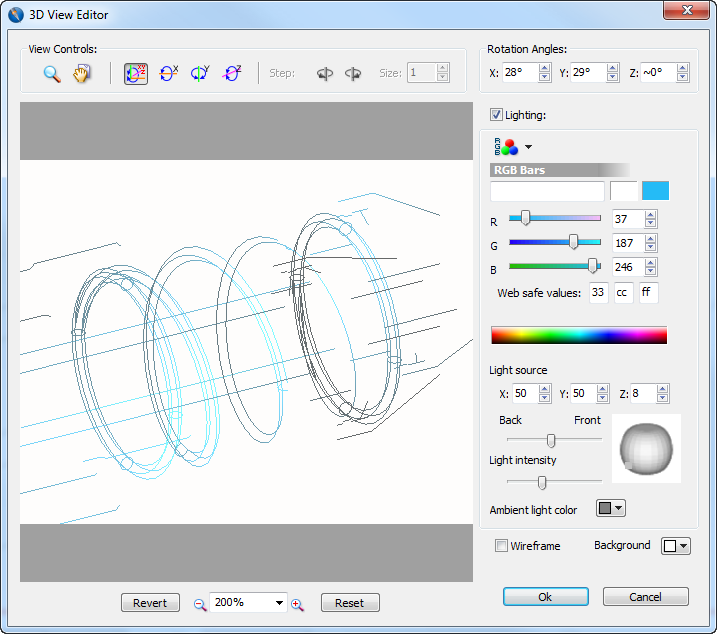Select rotate around X axis tool
This screenshot has height=634, width=717.
(x=168, y=73)
